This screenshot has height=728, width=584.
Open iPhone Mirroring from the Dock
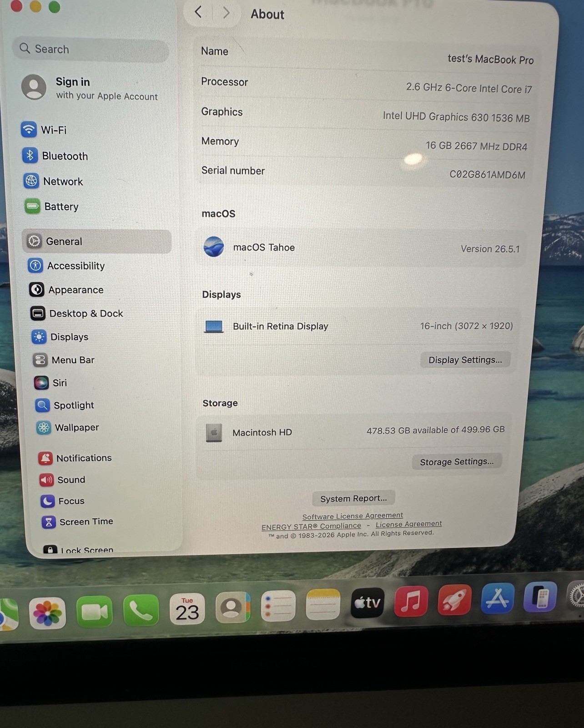point(540,596)
